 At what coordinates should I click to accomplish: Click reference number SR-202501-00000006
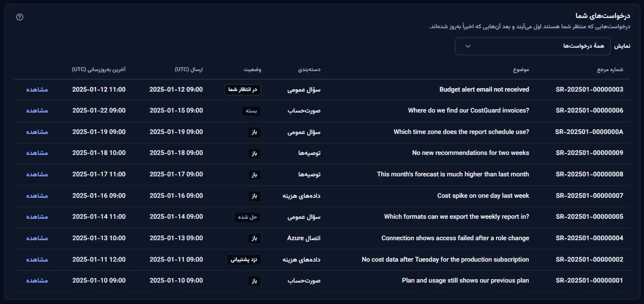click(589, 111)
